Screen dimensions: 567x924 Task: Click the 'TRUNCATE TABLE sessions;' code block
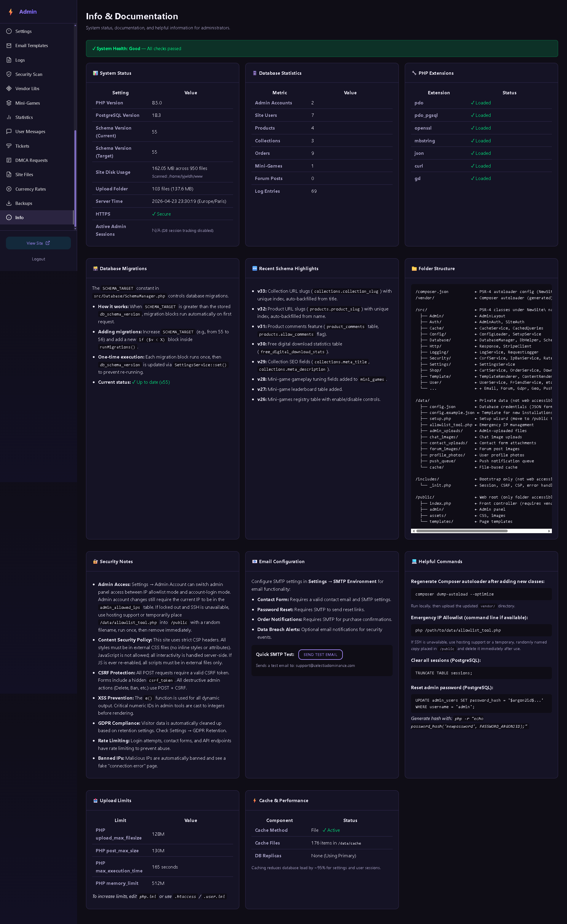click(481, 673)
